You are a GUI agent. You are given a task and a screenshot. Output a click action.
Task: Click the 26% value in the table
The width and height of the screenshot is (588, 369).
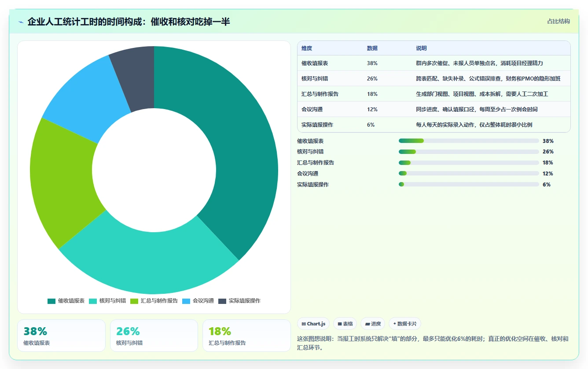click(x=372, y=79)
